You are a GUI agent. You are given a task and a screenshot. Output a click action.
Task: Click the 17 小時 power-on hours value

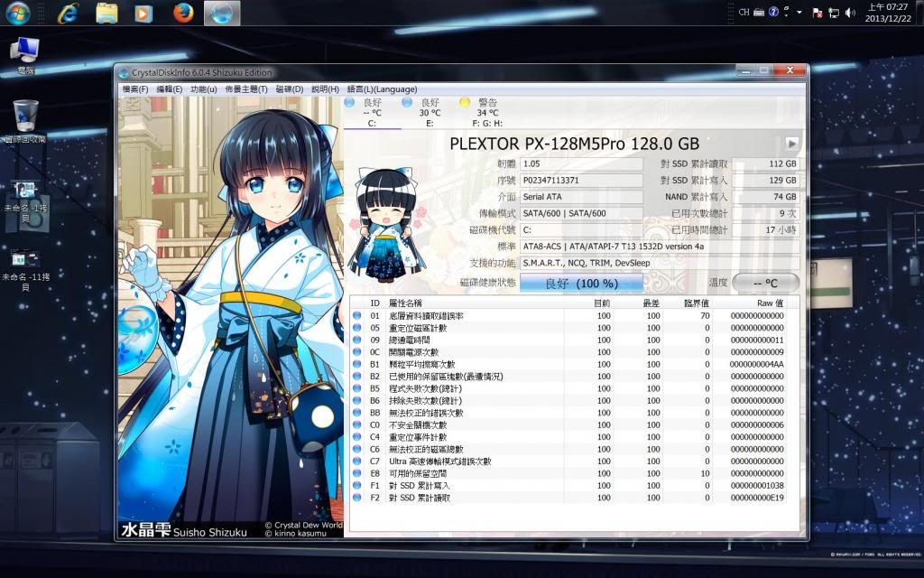pyautogui.click(x=765, y=230)
